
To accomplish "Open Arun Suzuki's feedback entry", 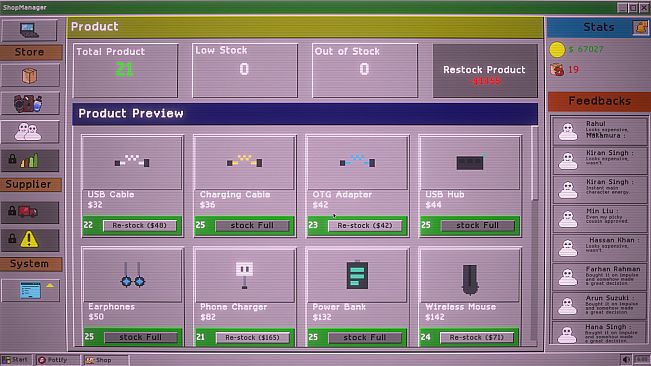I will click(x=600, y=305).
